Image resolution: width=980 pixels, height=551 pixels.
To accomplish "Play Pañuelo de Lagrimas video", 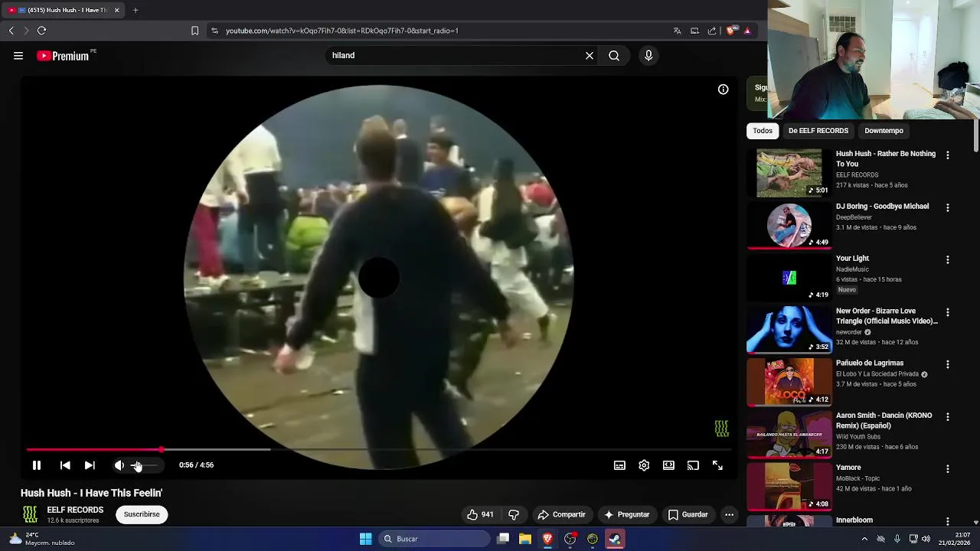I will [789, 382].
